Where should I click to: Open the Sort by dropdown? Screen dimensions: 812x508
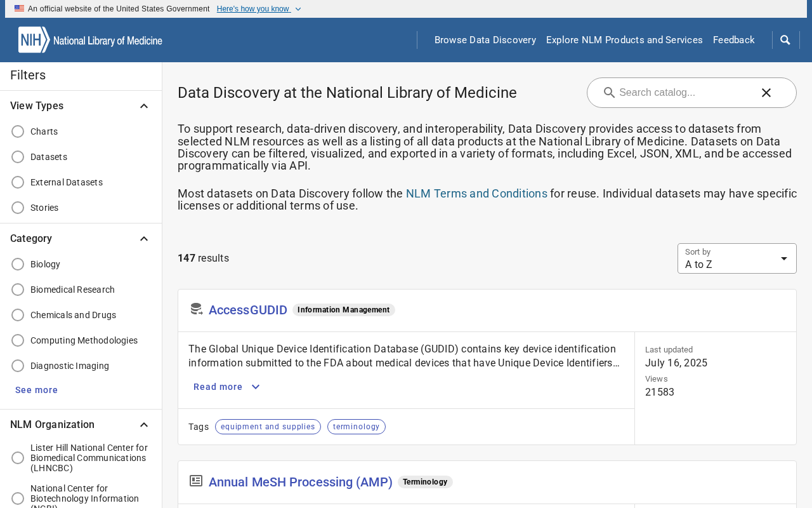(x=737, y=258)
